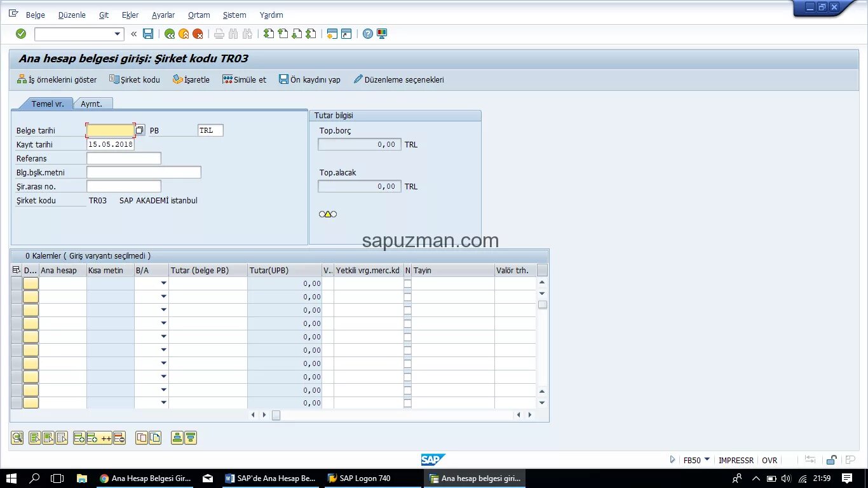Click the blue question mark Help icon
This screenshot has width=868, height=488.
368,34
